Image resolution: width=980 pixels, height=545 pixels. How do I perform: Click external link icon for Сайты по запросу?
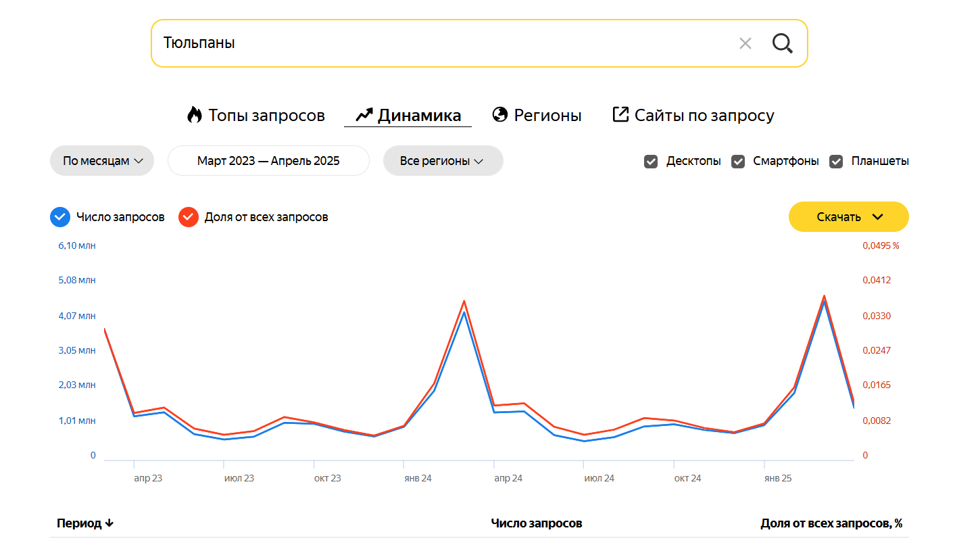point(620,114)
